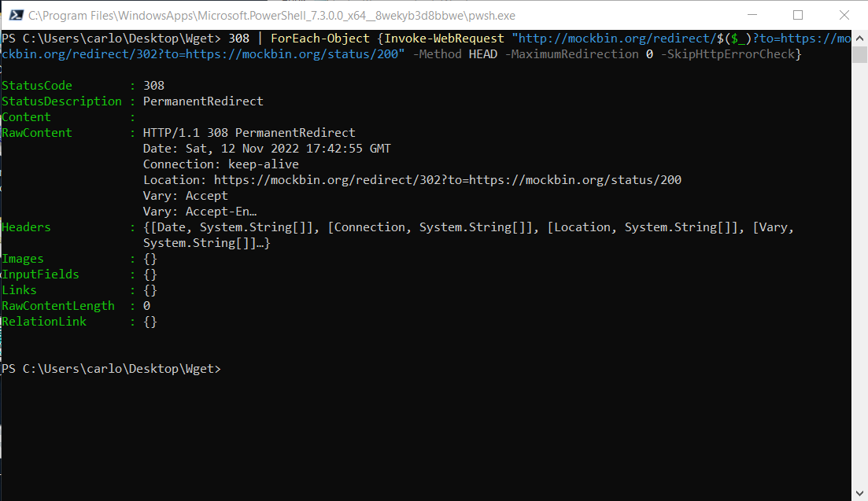
Task: Click the Headers value starting with [Date
Action: click(x=468, y=227)
